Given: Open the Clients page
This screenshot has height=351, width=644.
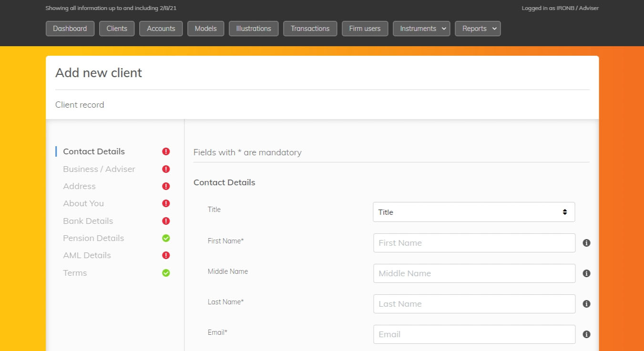Looking at the screenshot, I should [116, 28].
